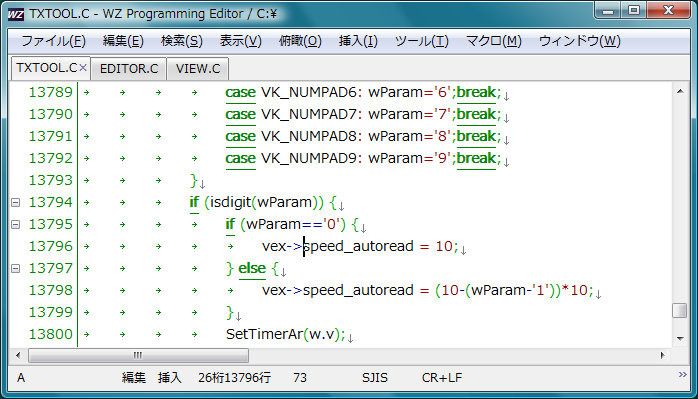Open the ウィンドウ(W) menu
This screenshot has width=698, height=399.
579,41
